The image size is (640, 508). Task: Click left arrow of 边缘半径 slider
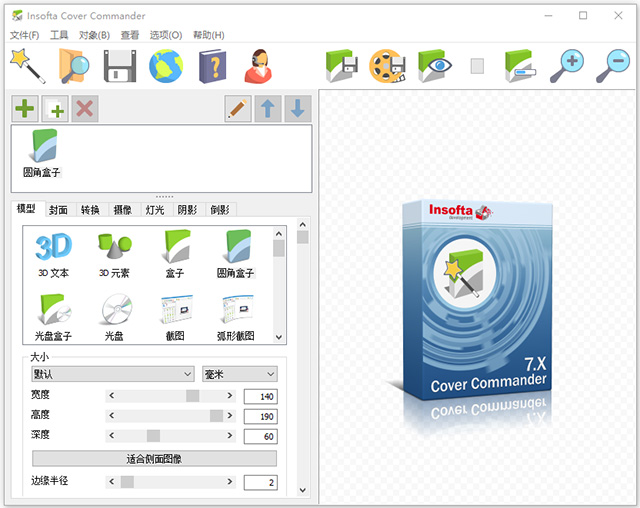click(x=111, y=482)
